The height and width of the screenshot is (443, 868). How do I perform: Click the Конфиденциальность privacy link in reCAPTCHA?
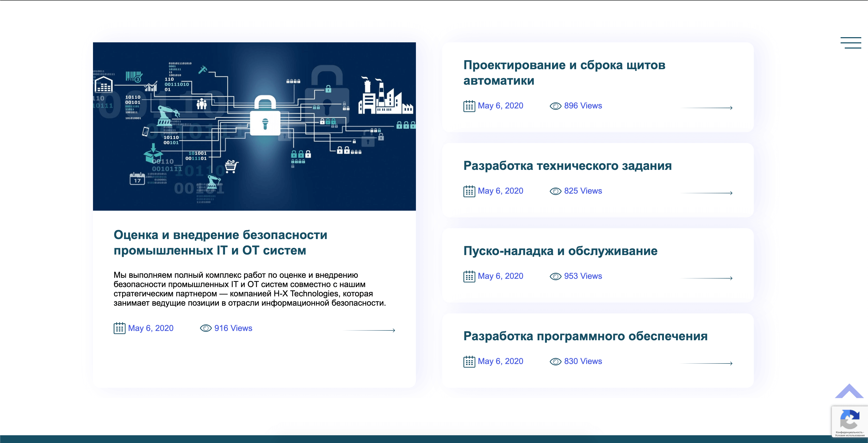849,432
